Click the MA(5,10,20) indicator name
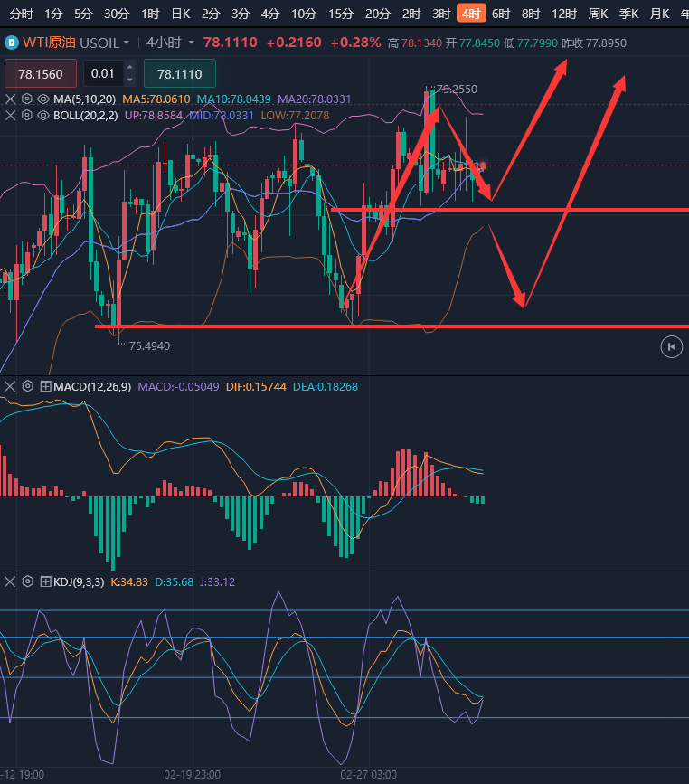Image resolution: width=689 pixels, height=784 pixels. click(84, 99)
